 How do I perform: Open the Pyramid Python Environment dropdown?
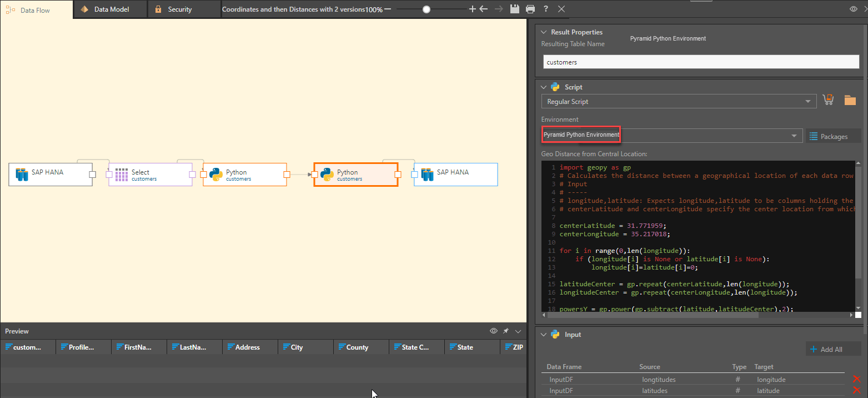click(672, 135)
